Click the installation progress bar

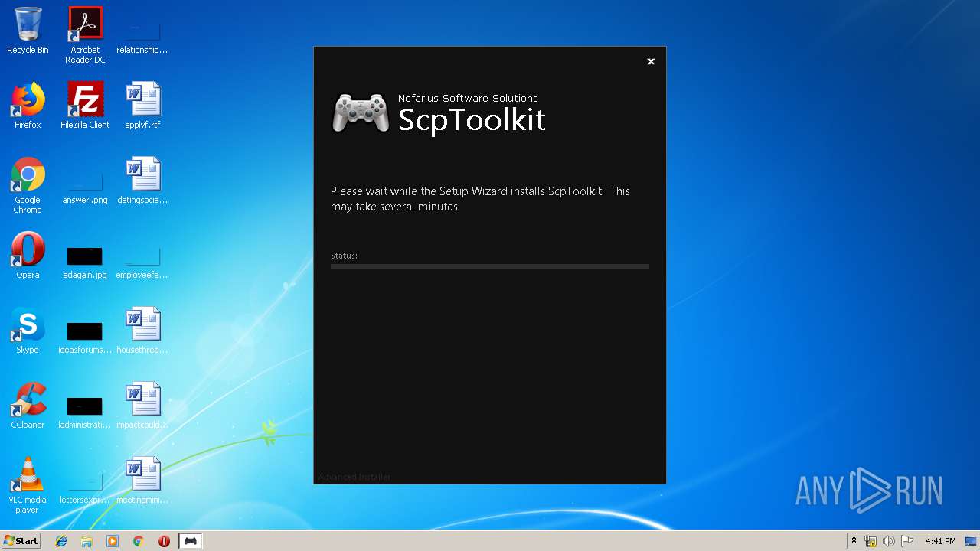tap(490, 266)
